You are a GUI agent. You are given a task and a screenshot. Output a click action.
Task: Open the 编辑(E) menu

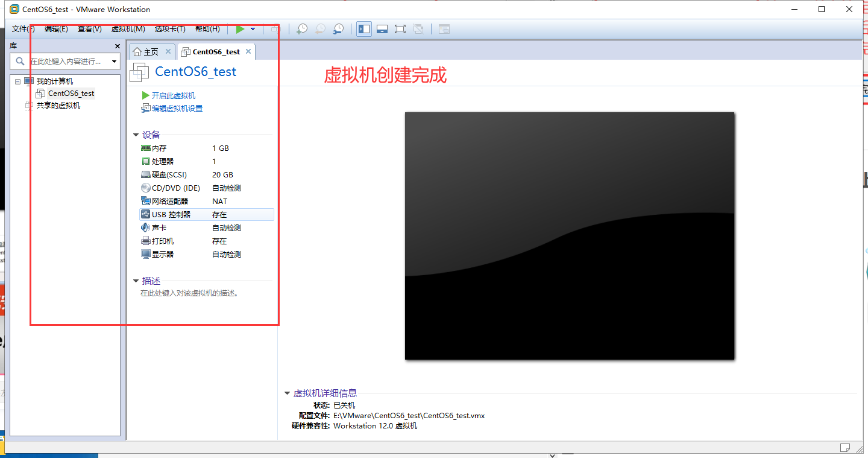coord(56,29)
